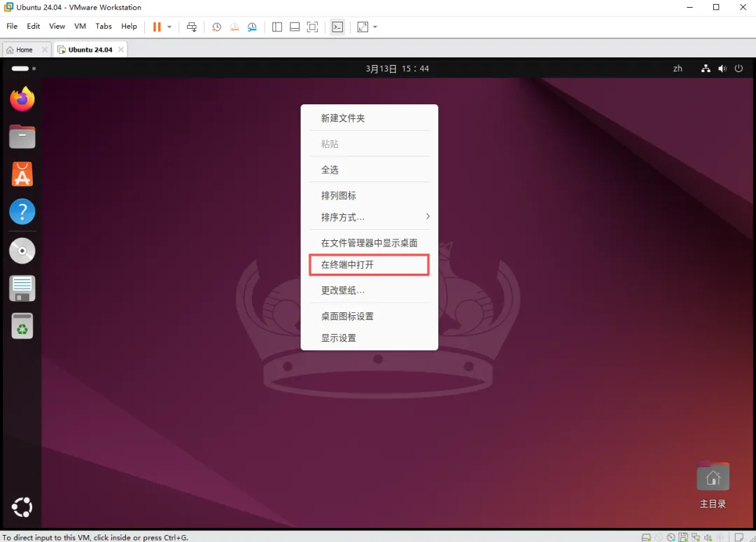Open the View menu

57,26
